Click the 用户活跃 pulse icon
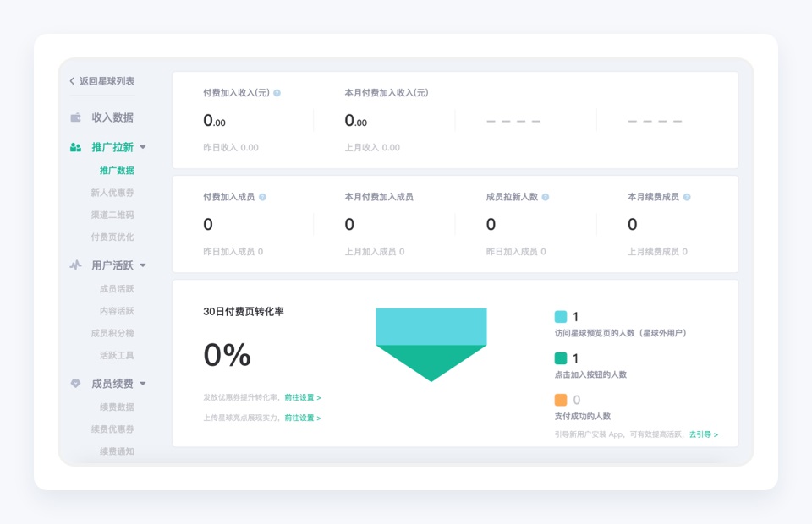The height and width of the screenshot is (524, 812). 75,265
